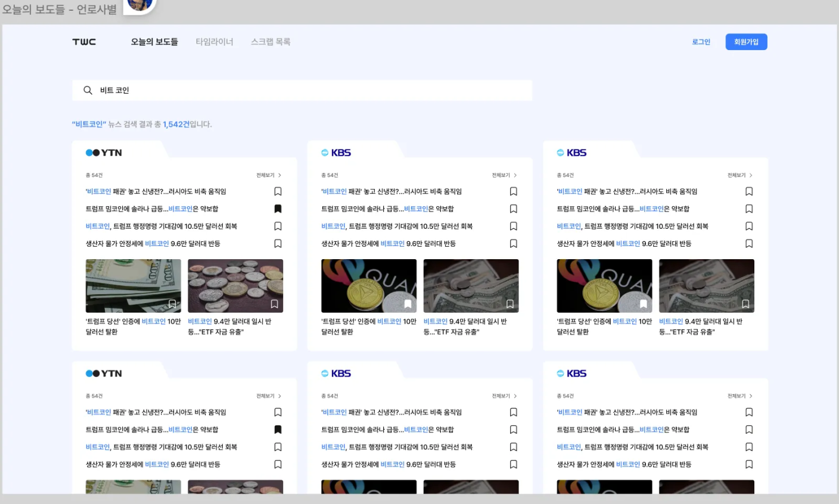The image size is (839, 504).
Task: Open 9.4만 달러대 ETF 자금 유출 caption, top-row middle KBS card
Action: 467,326
